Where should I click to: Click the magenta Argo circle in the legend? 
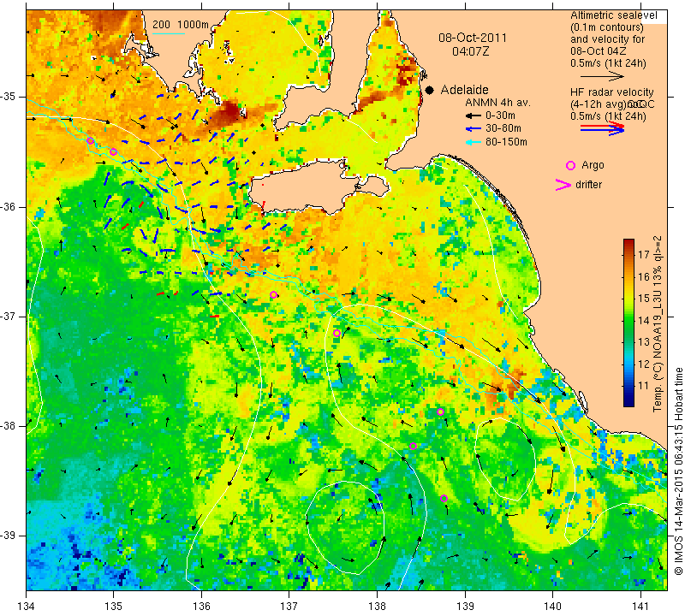[570, 165]
